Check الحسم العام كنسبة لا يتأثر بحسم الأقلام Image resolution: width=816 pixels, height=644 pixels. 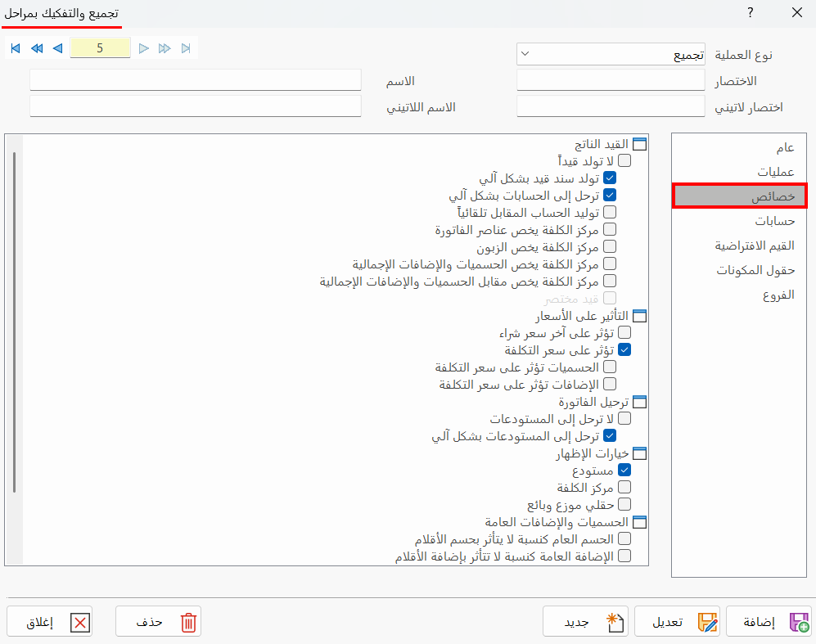pyautogui.click(x=624, y=538)
